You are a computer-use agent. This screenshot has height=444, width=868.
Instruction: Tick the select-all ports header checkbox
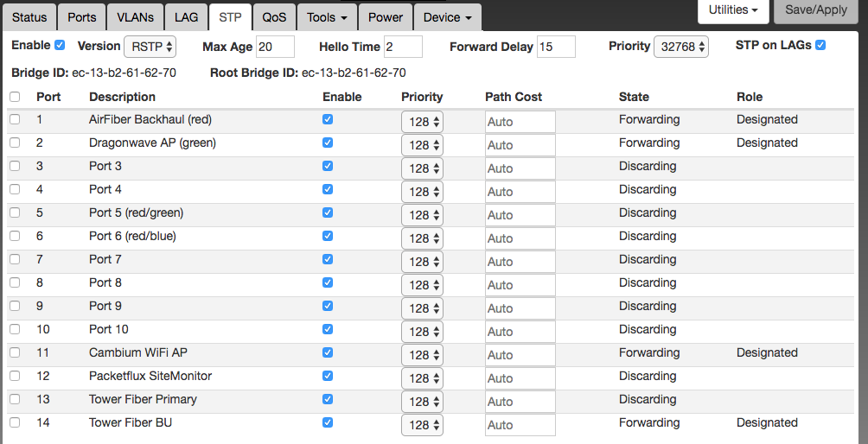pos(15,97)
